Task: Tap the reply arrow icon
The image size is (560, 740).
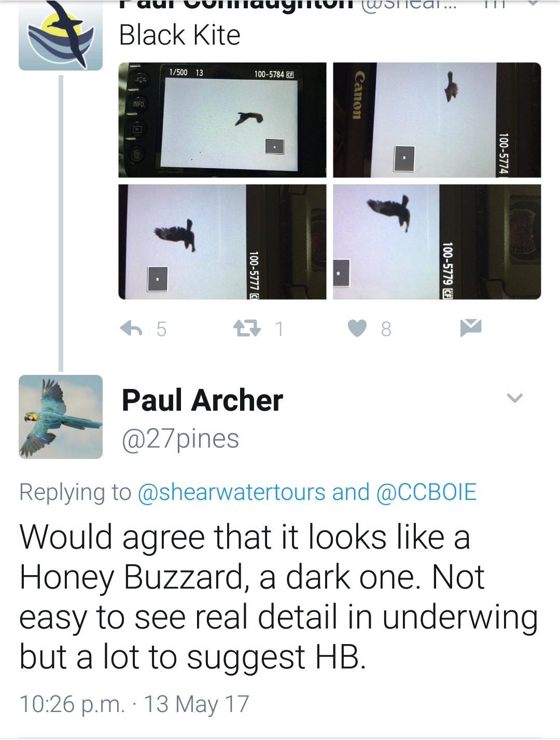Action: tap(131, 328)
